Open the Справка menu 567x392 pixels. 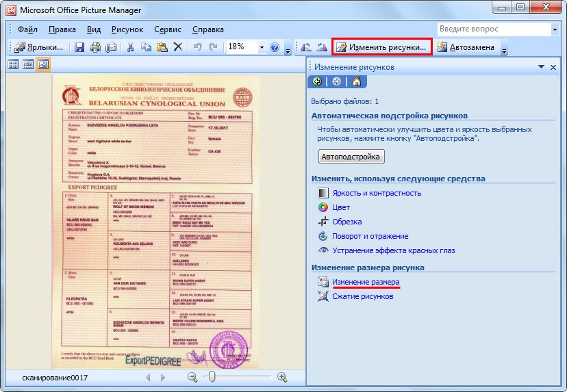(208, 29)
